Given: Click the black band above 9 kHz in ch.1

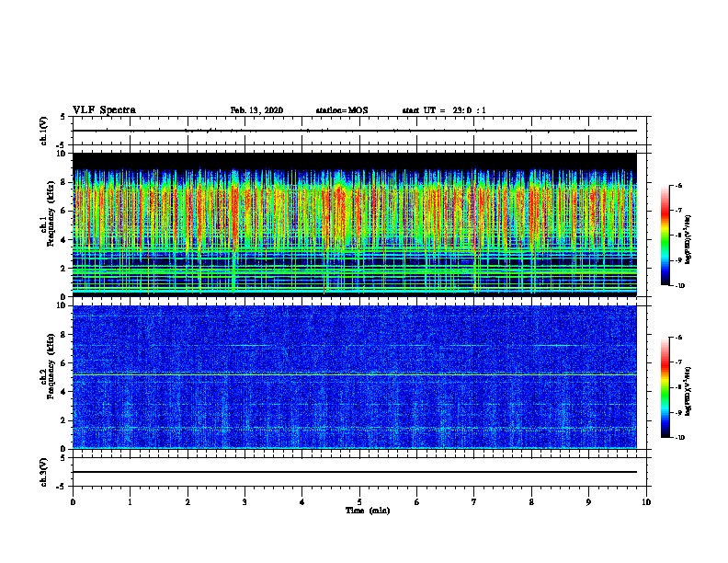Looking at the screenshot, I should (355, 161).
